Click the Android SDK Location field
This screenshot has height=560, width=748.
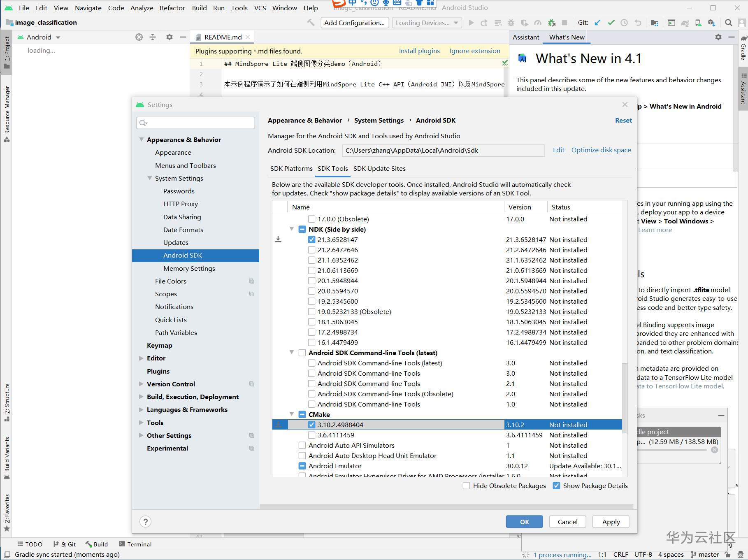pyautogui.click(x=444, y=151)
